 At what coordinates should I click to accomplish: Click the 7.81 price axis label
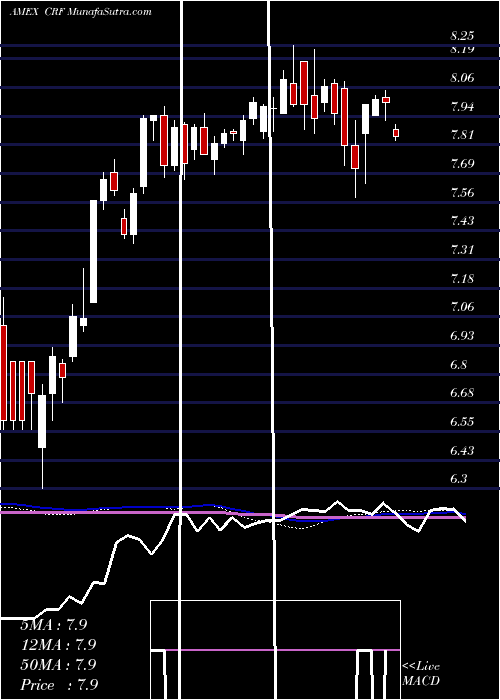coord(462,135)
